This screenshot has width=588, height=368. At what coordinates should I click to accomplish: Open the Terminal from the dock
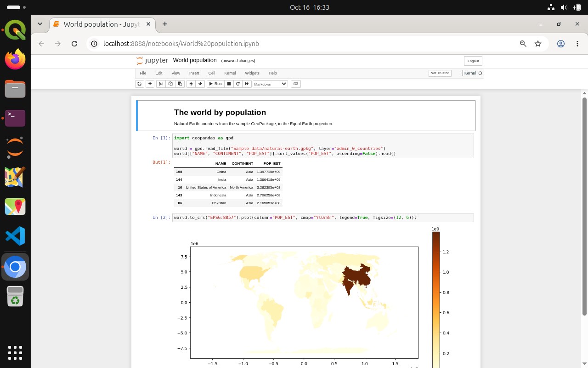tap(15, 119)
